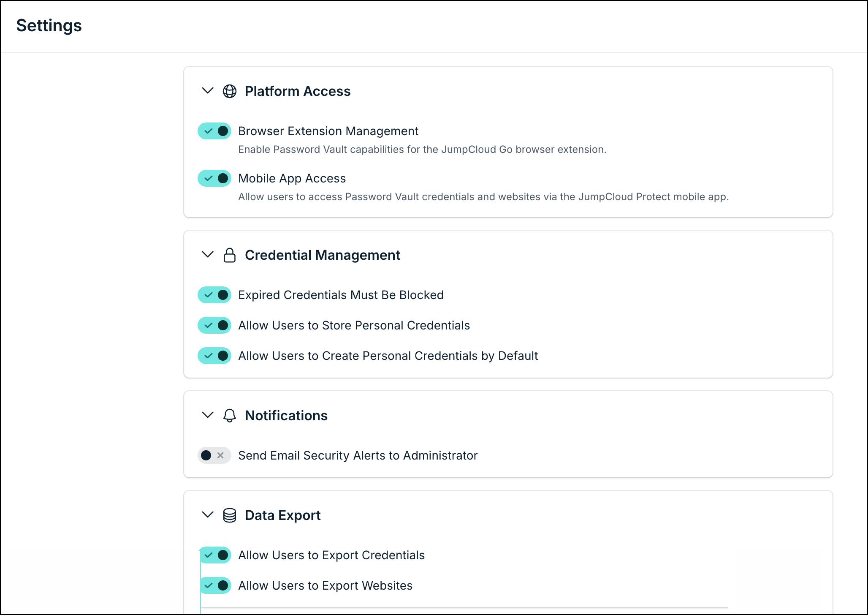This screenshot has height=615, width=868.
Task: Click Allow Users to Export Credentials label
Action: 331,555
